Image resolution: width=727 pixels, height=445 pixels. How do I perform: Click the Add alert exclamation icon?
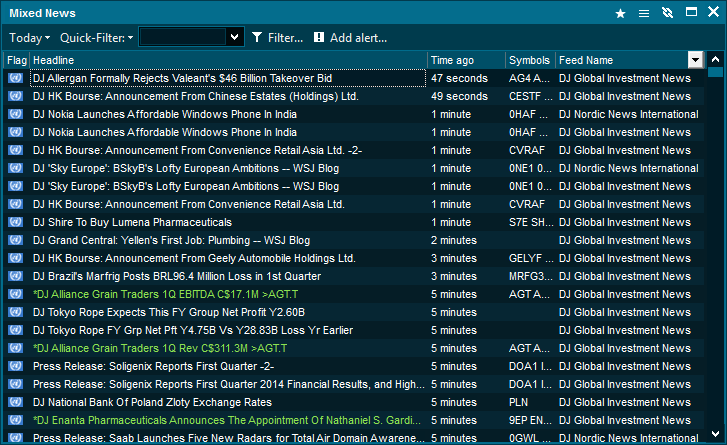click(x=319, y=37)
